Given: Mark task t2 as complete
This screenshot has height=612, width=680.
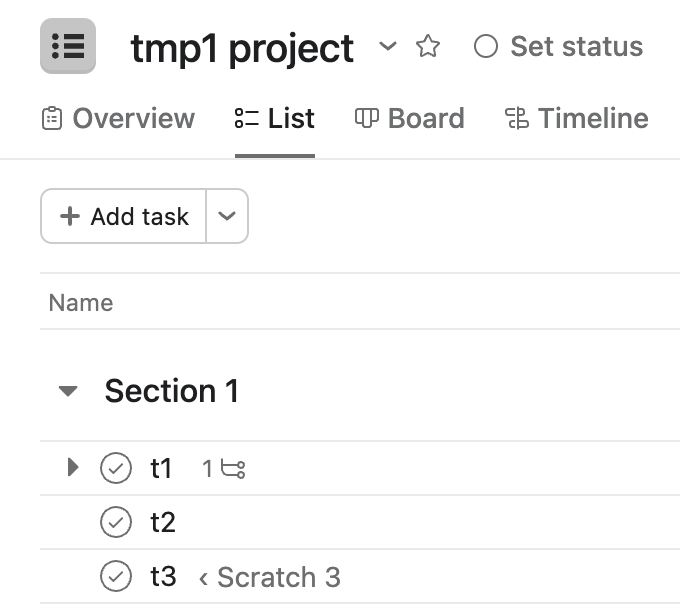Looking at the screenshot, I should point(116,522).
